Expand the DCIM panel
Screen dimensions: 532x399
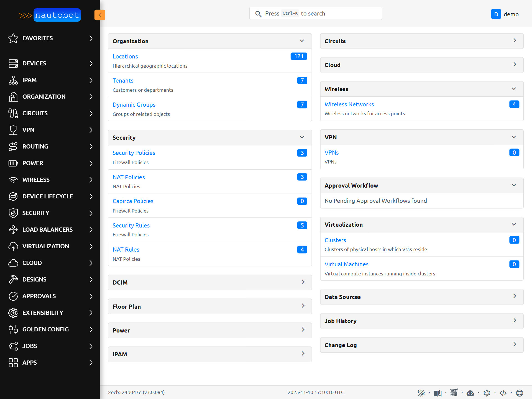click(303, 282)
